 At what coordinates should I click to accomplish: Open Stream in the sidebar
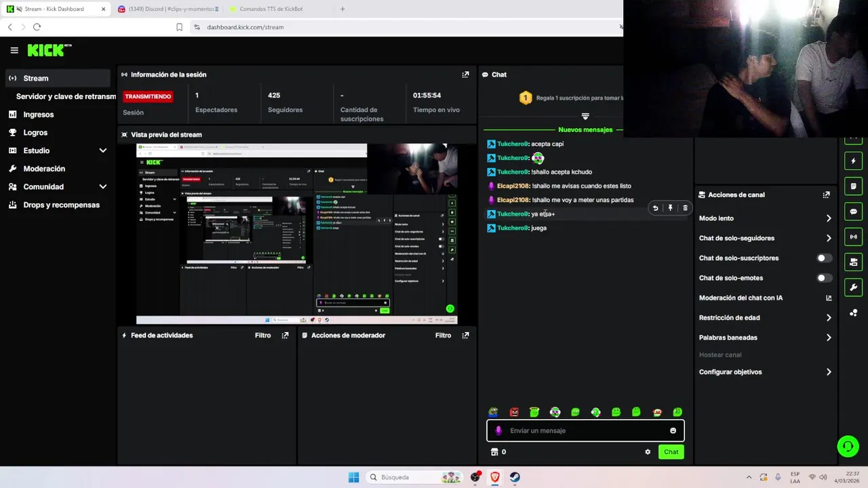pos(57,78)
